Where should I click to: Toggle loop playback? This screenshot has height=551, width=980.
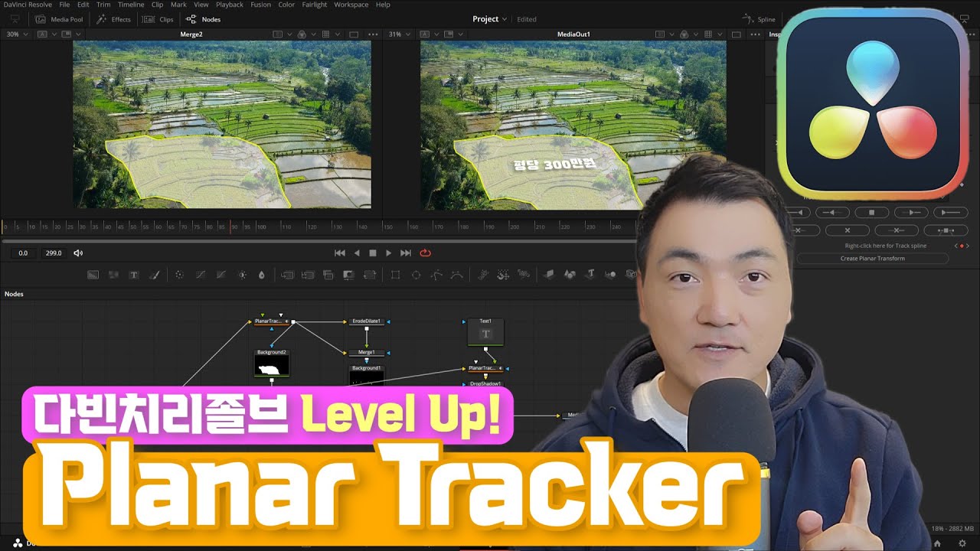(x=425, y=253)
